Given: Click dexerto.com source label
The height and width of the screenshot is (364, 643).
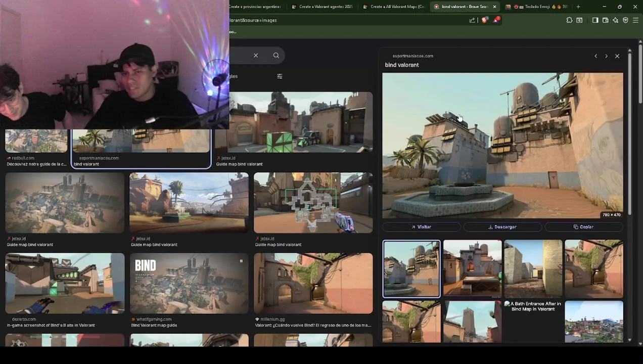Looking at the screenshot, I should pos(24,320).
